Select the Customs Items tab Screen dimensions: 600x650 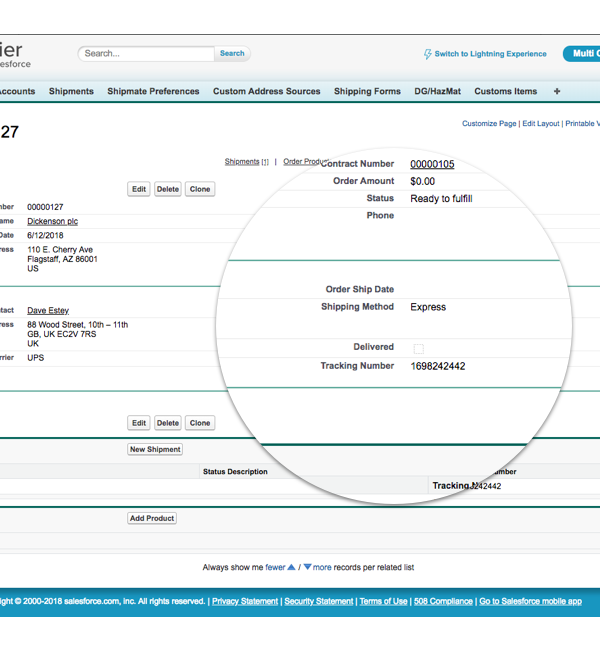coord(505,91)
